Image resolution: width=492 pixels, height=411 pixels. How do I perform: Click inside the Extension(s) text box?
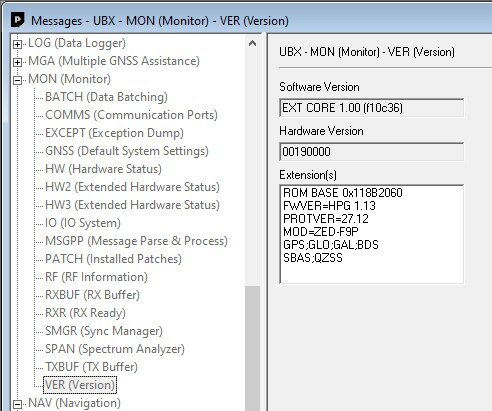click(x=371, y=234)
